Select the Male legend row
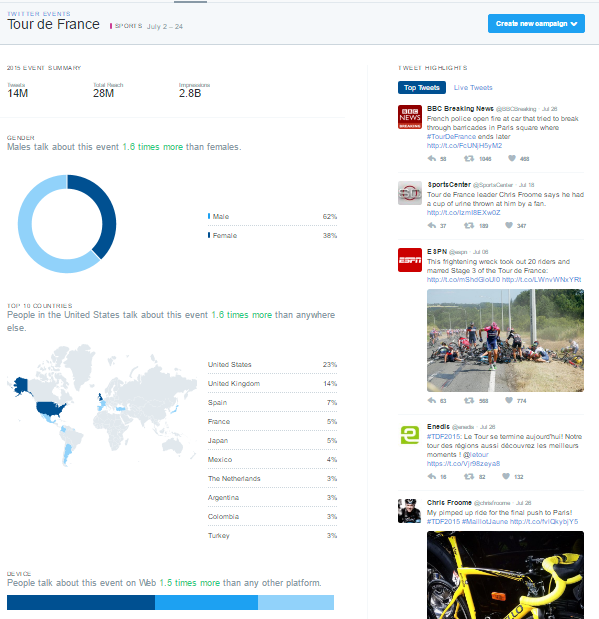599x619 pixels. pyautogui.click(x=272, y=216)
